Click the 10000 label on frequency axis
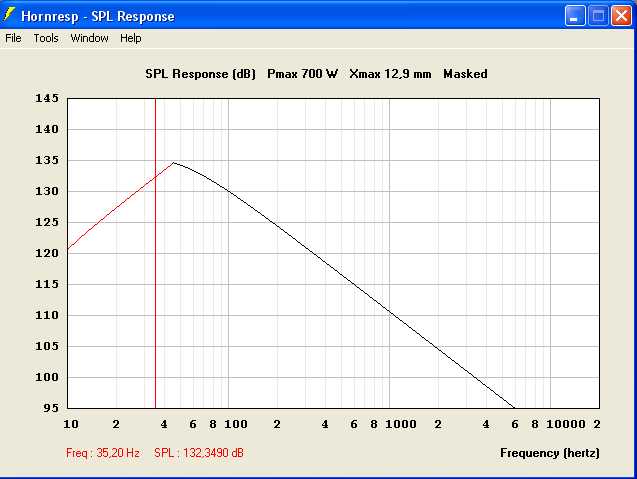This screenshot has width=637, height=479. (566, 424)
